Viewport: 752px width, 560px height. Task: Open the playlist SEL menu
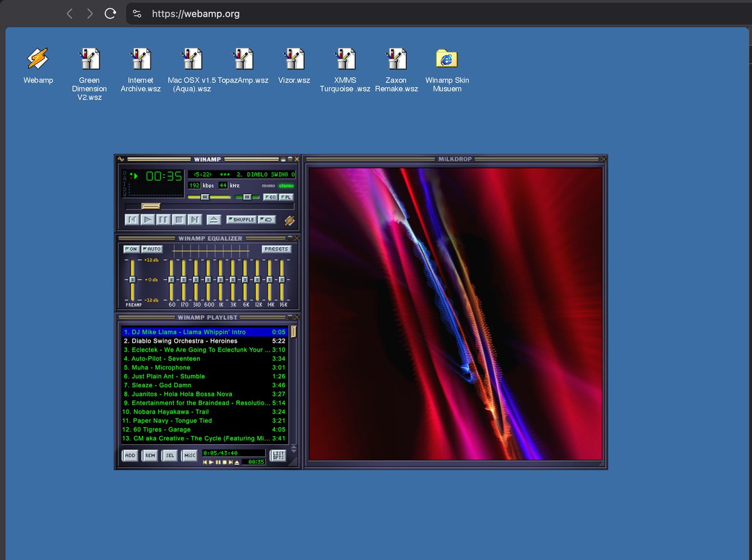point(170,455)
